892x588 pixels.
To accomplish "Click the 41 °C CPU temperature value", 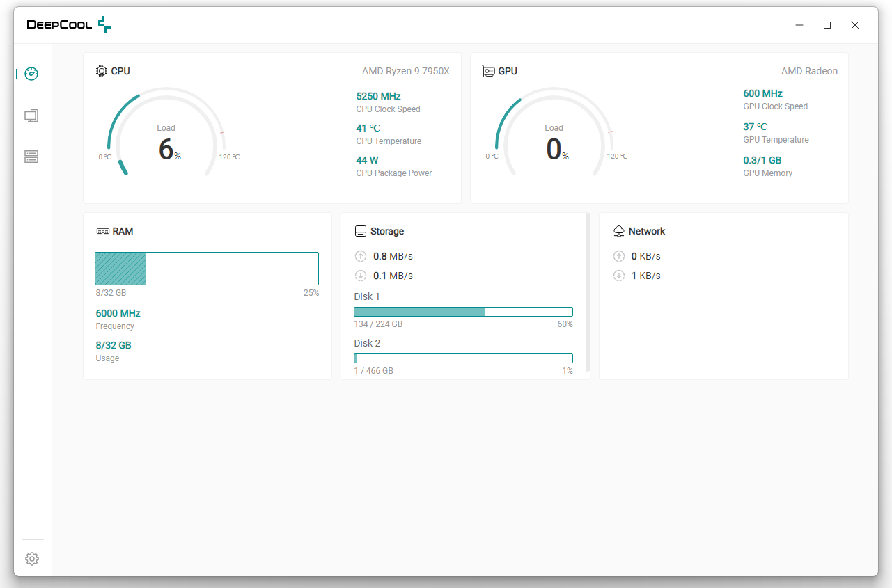I will point(368,128).
